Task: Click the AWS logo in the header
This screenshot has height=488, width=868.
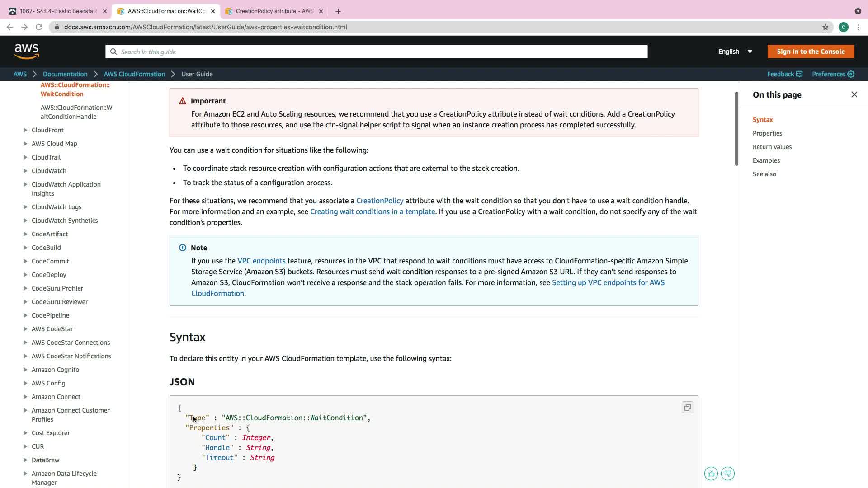Action: click(27, 52)
